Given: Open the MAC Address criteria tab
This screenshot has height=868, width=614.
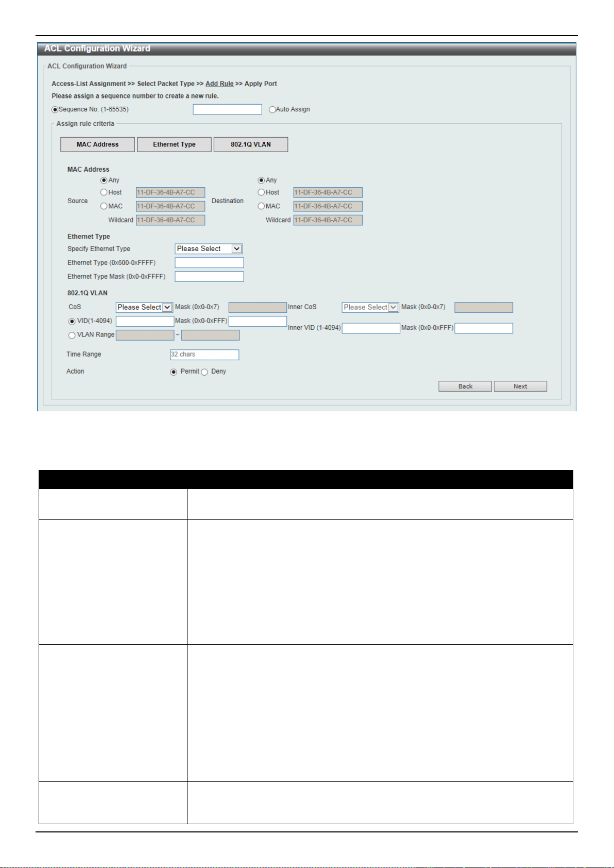Looking at the screenshot, I should (x=98, y=144).
